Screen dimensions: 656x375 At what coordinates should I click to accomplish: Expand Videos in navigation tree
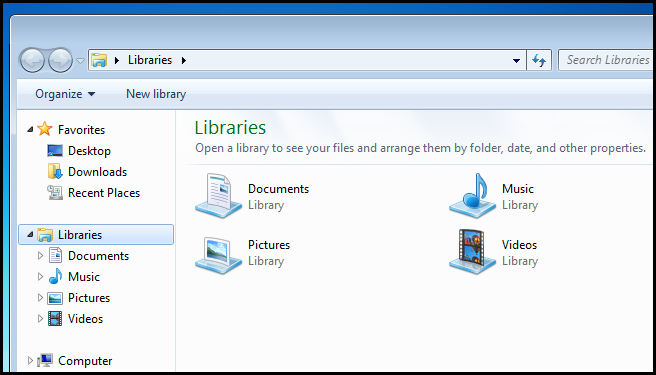pos(40,318)
